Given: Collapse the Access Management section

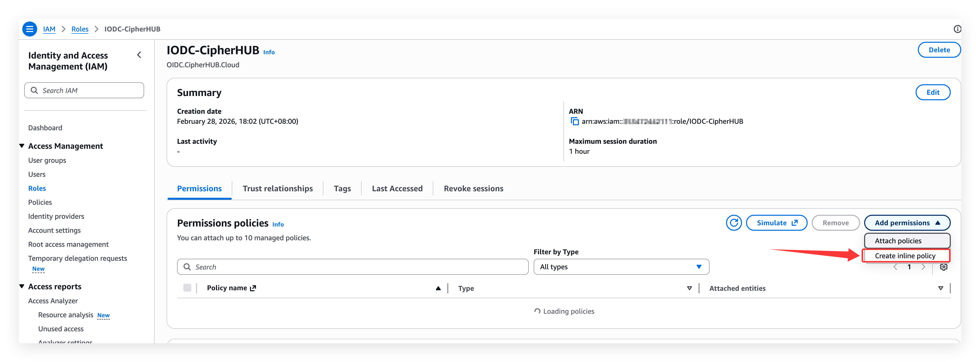Looking at the screenshot, I should 22,146.
